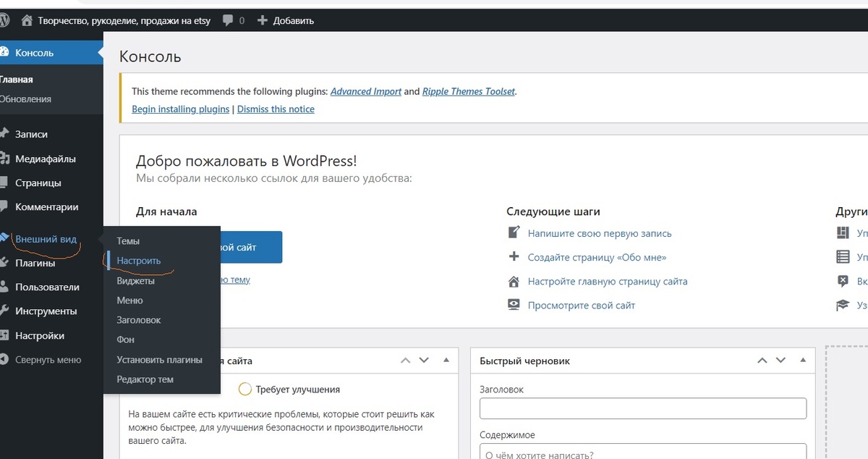Image resolution: width=868 pixels, height=459 pixels.
Task: Go to Главная under Консоль
Action: coord(16,80)
